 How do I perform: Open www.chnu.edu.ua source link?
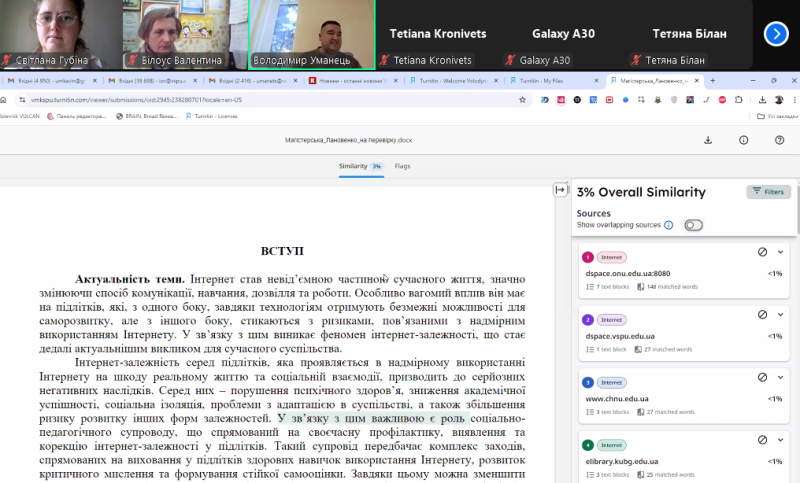(617, 399)
